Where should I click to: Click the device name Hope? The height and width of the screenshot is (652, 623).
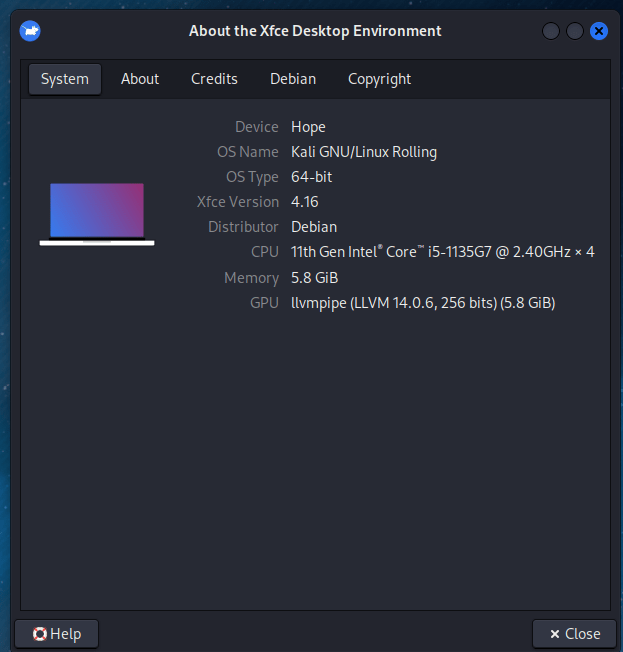pyautogui.click(x=308, y=127)
